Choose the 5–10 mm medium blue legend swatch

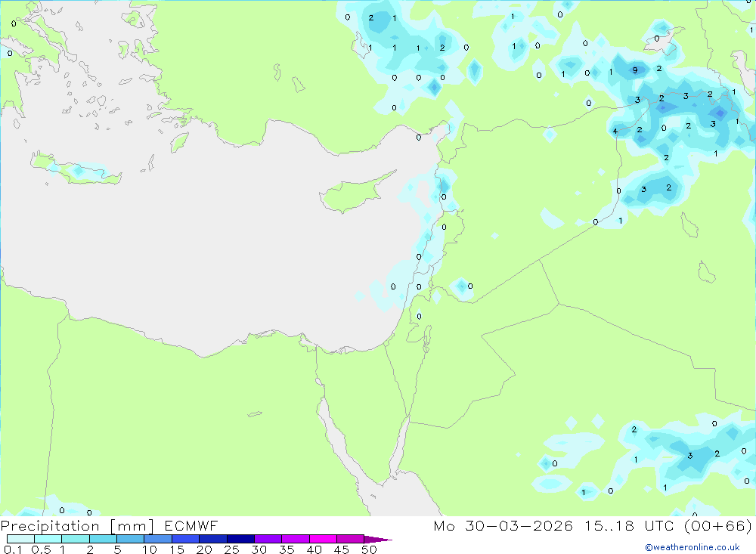(x=131, y=539)
